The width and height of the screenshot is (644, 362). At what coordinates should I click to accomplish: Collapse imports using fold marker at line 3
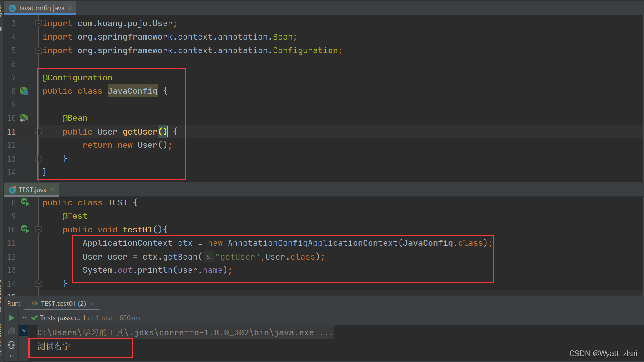pos(38,23)
